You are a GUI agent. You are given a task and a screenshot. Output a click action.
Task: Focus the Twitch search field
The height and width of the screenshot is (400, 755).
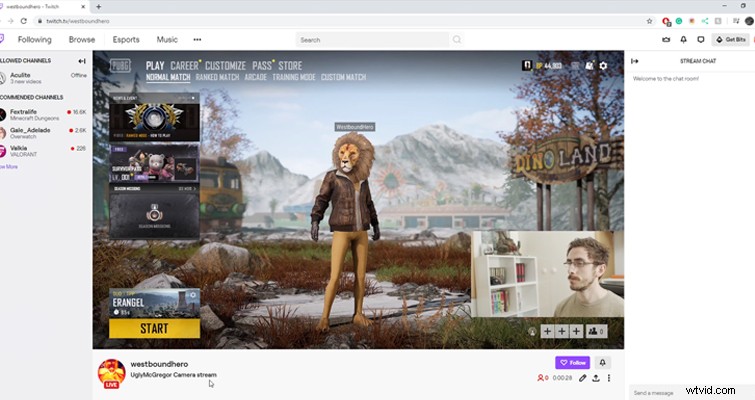[372, 39]
